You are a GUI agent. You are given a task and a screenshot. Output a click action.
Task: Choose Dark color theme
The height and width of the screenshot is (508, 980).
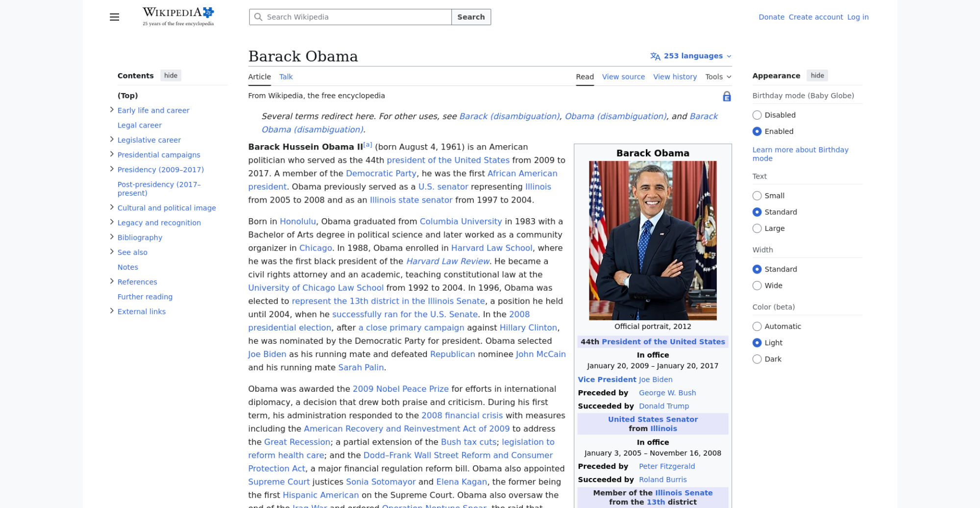[x=757, y=359]
